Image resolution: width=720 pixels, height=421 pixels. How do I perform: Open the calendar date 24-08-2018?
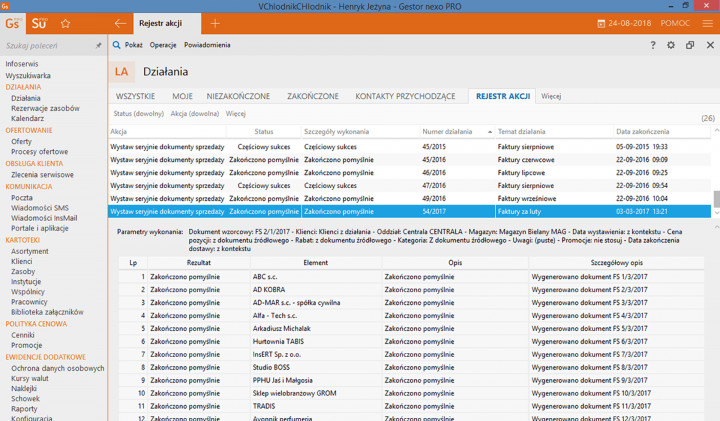628,22
